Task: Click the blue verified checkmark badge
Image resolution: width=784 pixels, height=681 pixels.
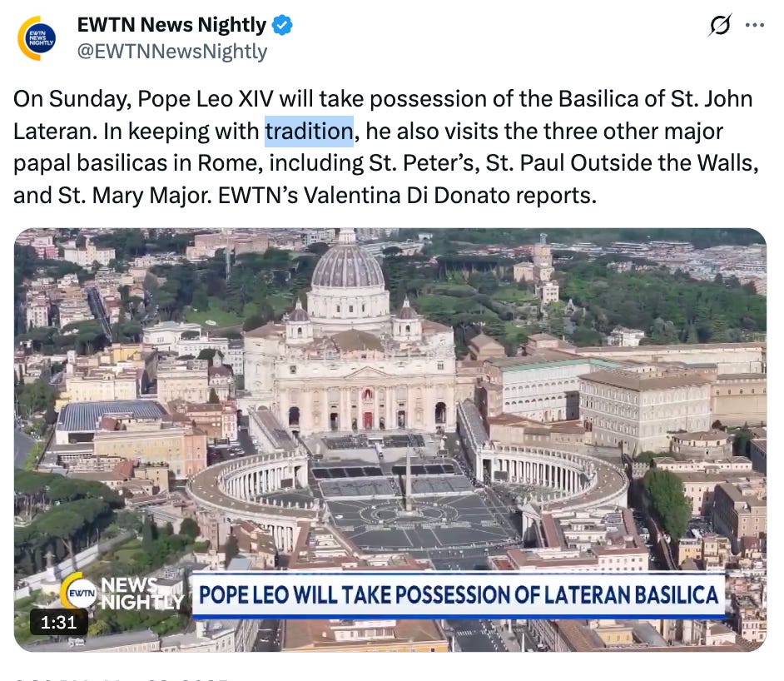Action: point(282,25)
